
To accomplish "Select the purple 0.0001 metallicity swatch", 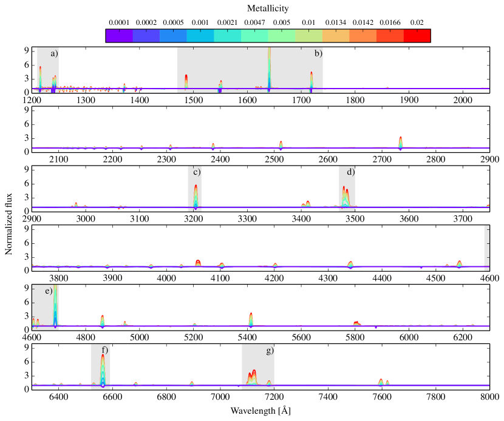I will [118, 36].
